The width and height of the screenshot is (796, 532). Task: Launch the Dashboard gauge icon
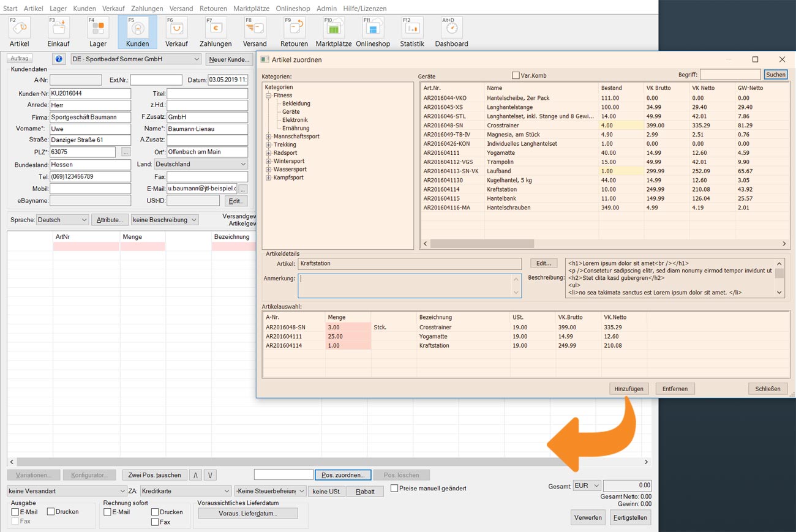(451, 29)
